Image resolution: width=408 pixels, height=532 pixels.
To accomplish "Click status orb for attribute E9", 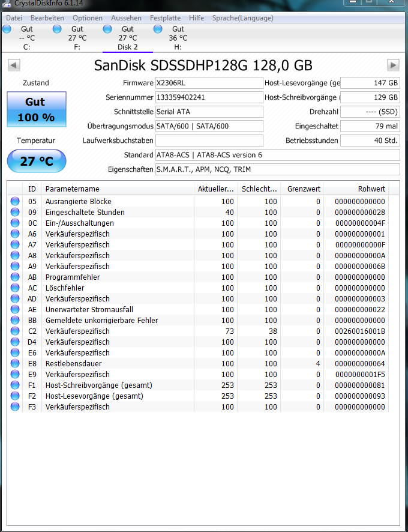I will pyautogui.click(x=15, y=374).
